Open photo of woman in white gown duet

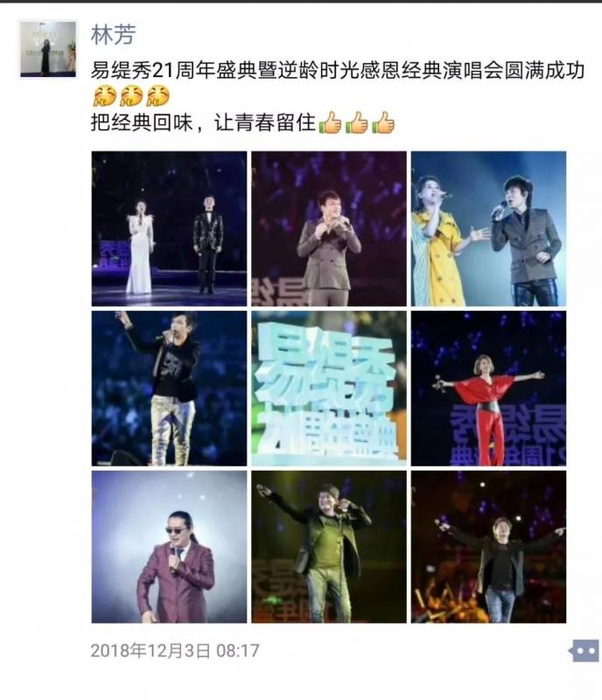169,228
